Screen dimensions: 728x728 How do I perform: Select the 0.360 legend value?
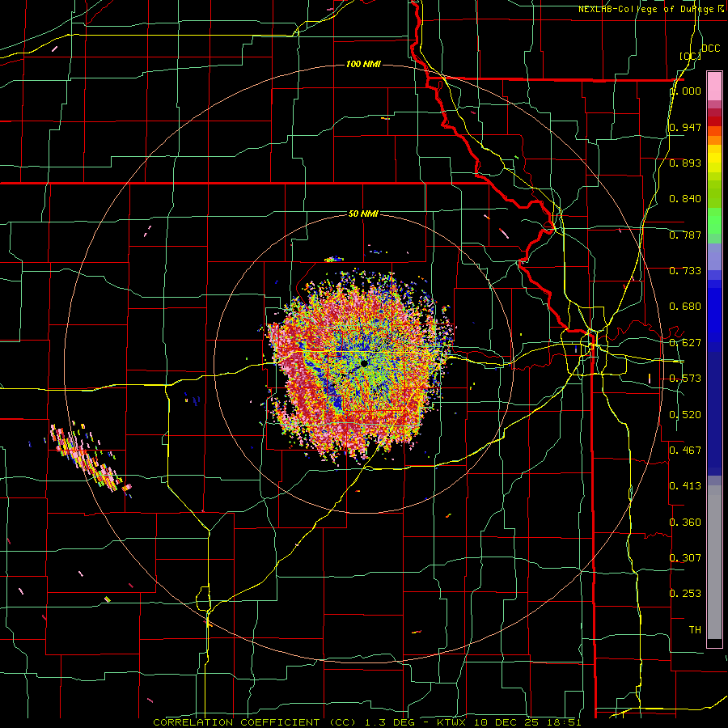click(686, 523)
